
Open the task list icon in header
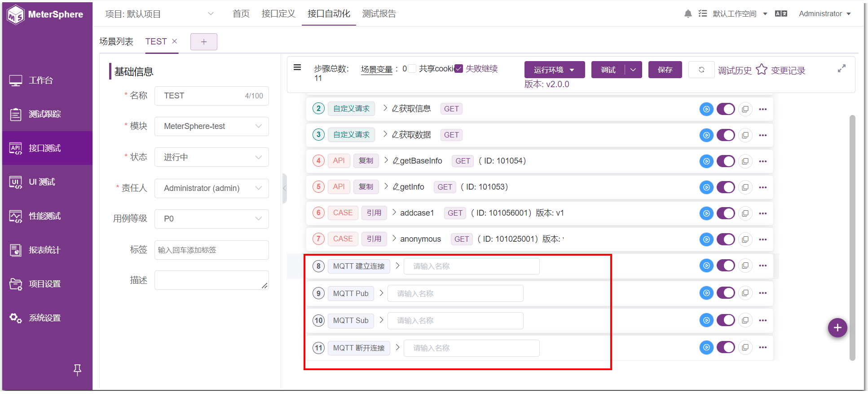pyautogui.click(x=703, y=14)
